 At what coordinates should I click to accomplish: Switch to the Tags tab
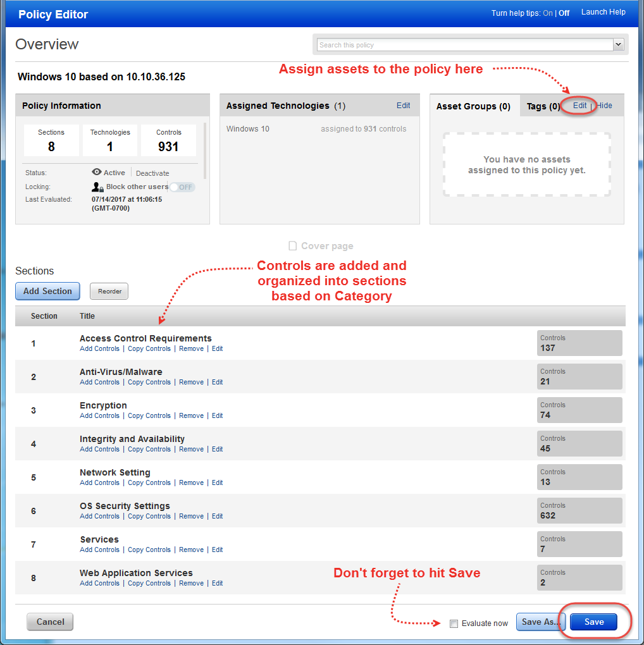coord(542,106)
